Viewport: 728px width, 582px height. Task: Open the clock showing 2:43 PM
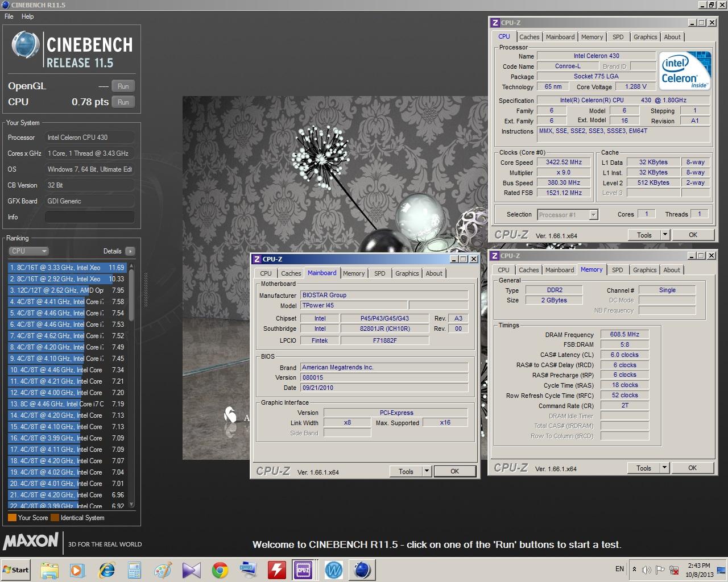(x=699, y=569)
